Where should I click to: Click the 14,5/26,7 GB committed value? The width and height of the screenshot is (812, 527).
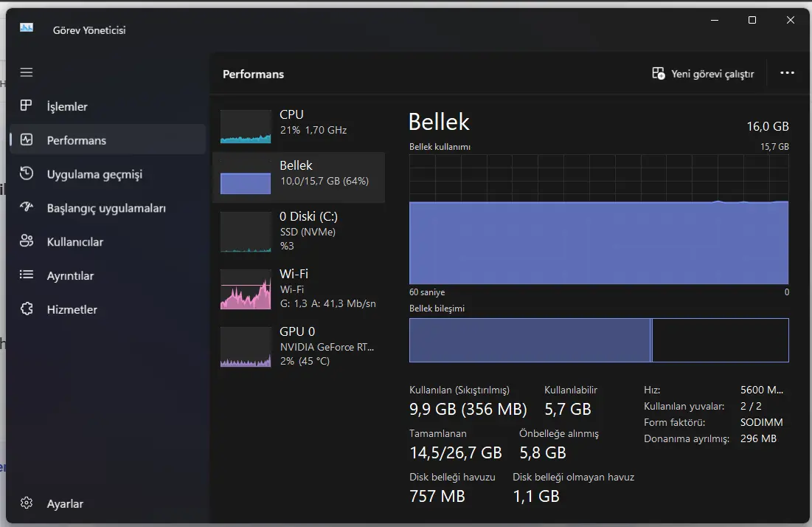point(456,453)
